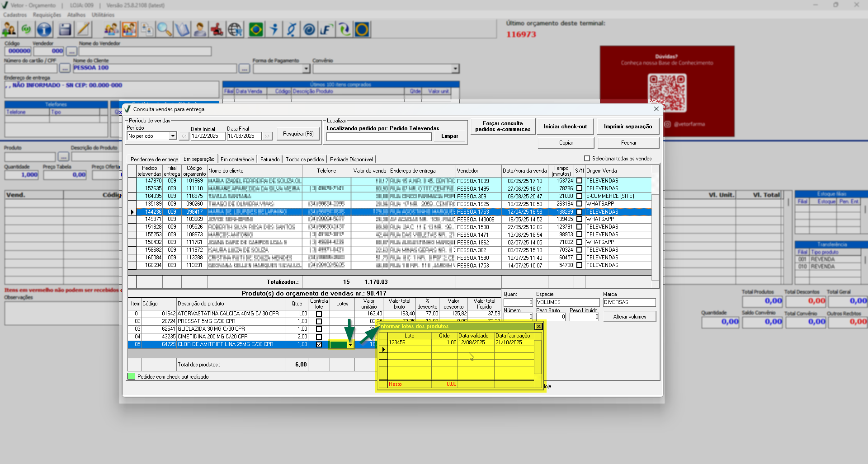Viewport: 868px width, 464px height.
Task: Enable 'Selecionar todas as vendas' checkbox
Action: click(587, 159)
